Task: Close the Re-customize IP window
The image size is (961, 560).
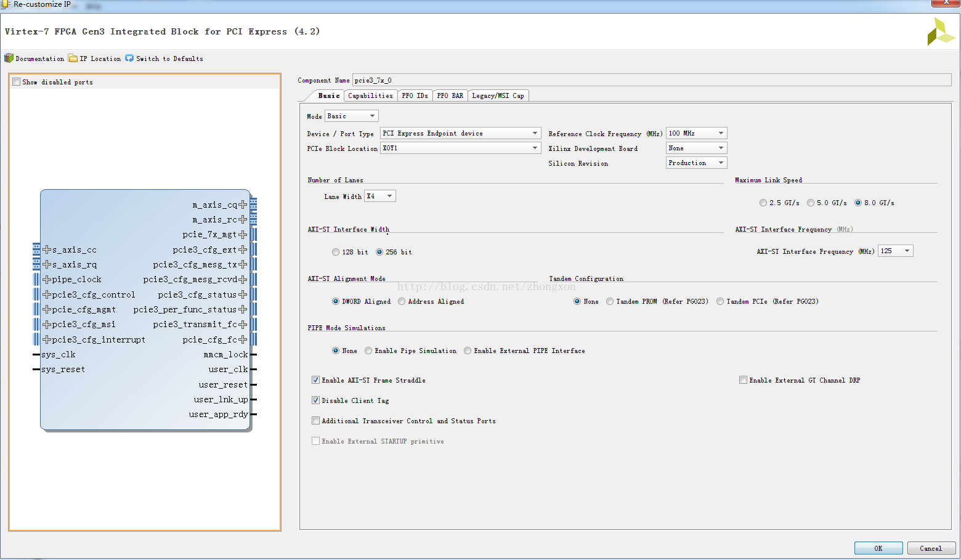Action: (x=946, y=3)
